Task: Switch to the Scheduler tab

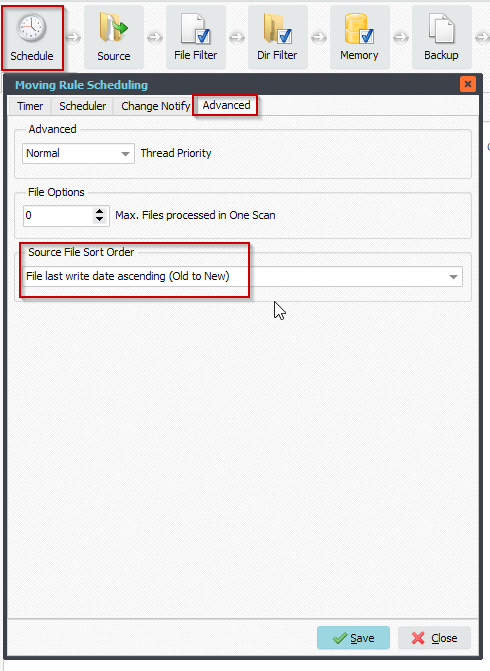Action: (x=82, y=106)
